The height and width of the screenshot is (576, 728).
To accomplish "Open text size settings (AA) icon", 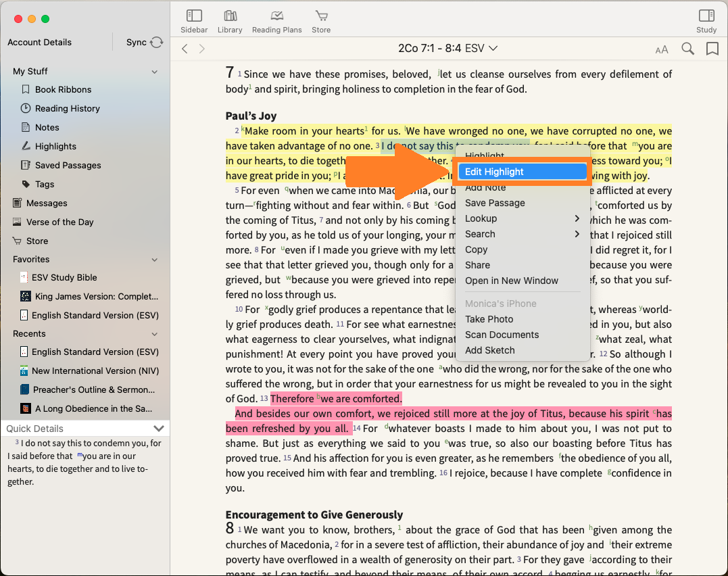I will click(x=662, y=49).
